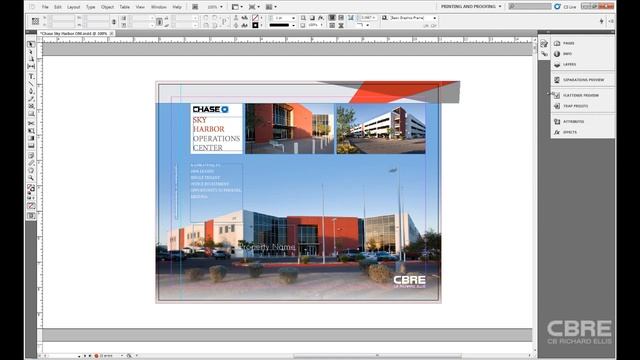This screenshot has width=640, height=360.
Task: Select the Rectangle tool
Action: pos(31,113)
